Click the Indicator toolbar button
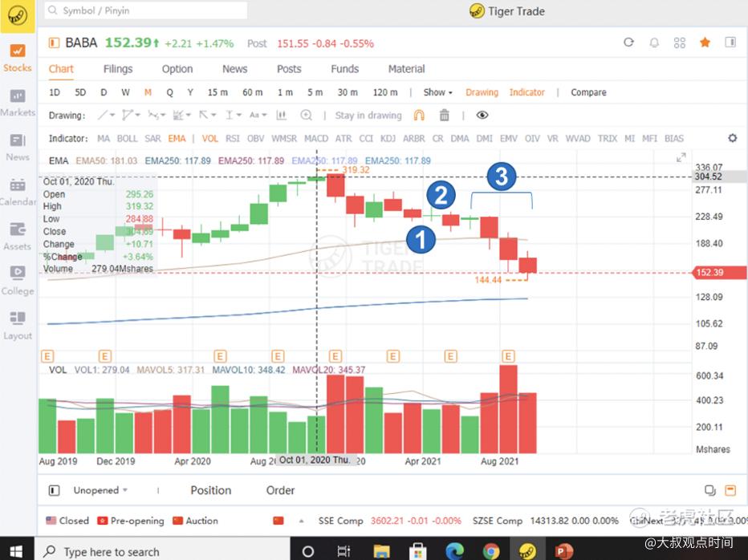This screenshot has height=560, width=748. (x=526, y=92)
